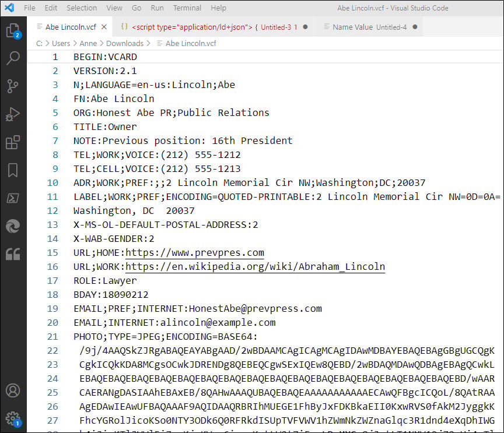Switch to the Abe Lincoln.vcf tab
Screen dimensions: 504x433
pyautogui.click(x=71, y=27)
